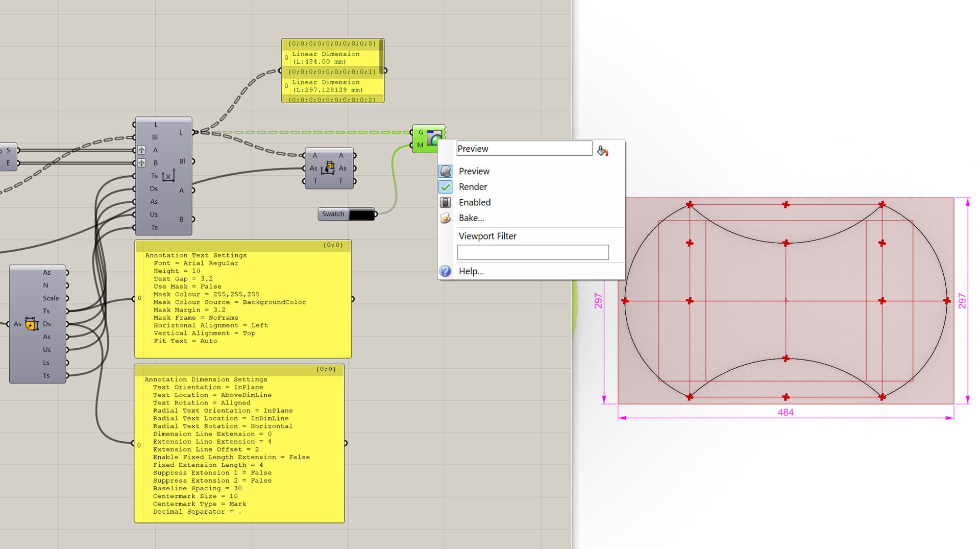Screen dimensions: 980x549
Task: Click the Scale output of the settings component
Action: coord(51,298)
